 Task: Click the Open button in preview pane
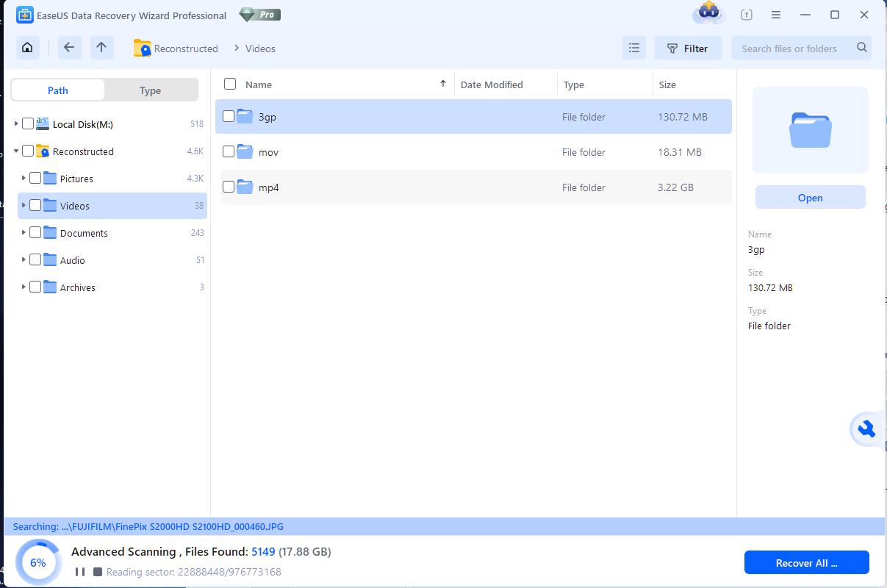pyautogui.click(x=811, y=198)
